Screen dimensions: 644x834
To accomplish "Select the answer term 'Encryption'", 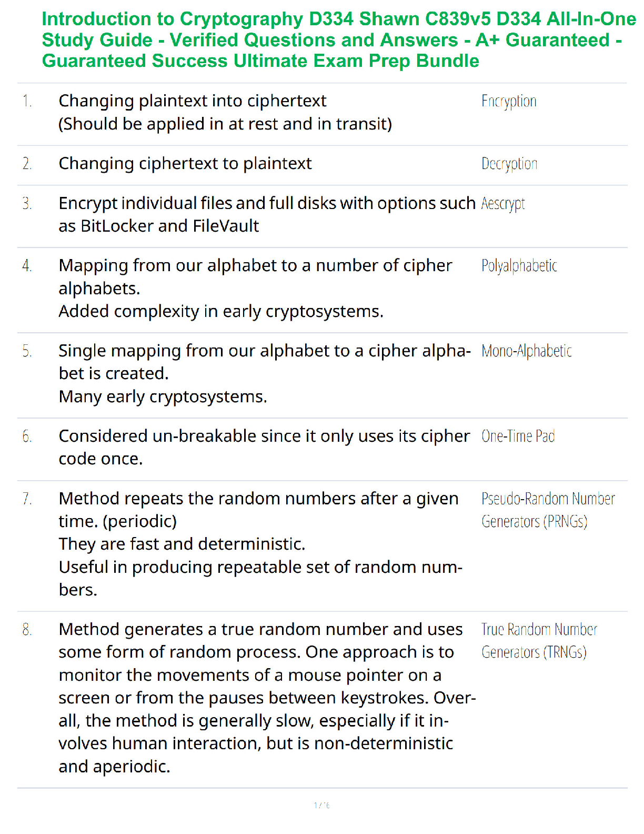I will pos(509,101).
